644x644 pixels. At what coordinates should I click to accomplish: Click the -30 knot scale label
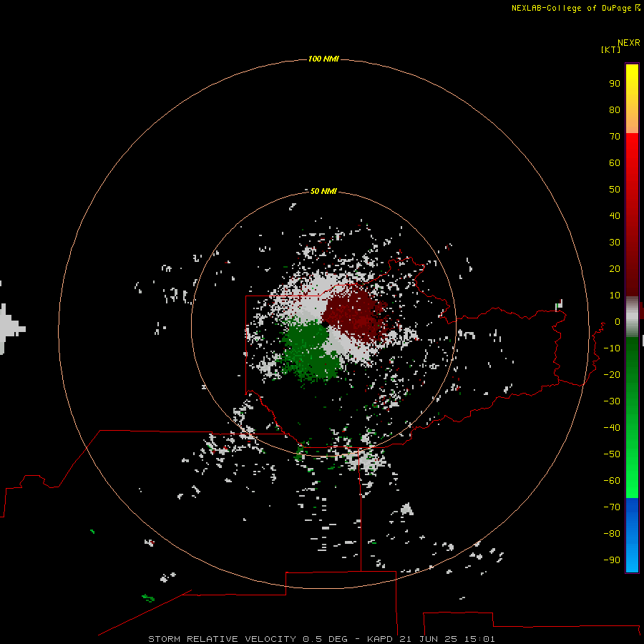(612, 401)
